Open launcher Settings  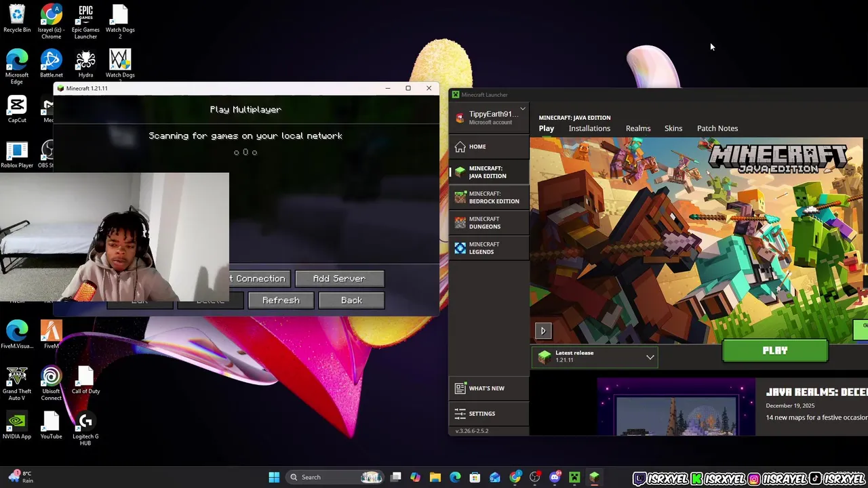point(489,413)
